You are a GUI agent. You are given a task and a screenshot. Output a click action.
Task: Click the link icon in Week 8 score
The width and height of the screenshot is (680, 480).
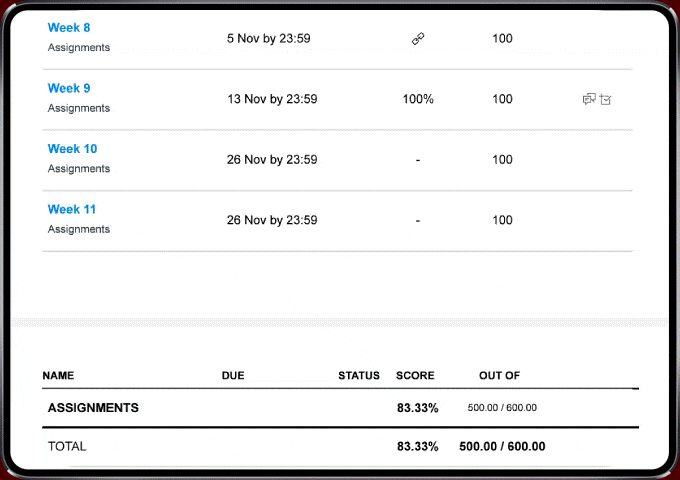click(418, 39)
